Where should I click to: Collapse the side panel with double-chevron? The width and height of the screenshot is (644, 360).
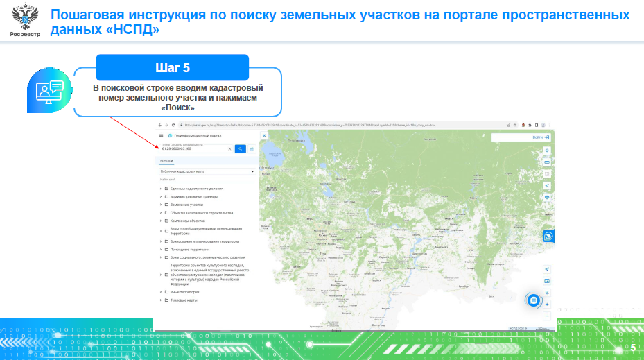click(264, 135)
